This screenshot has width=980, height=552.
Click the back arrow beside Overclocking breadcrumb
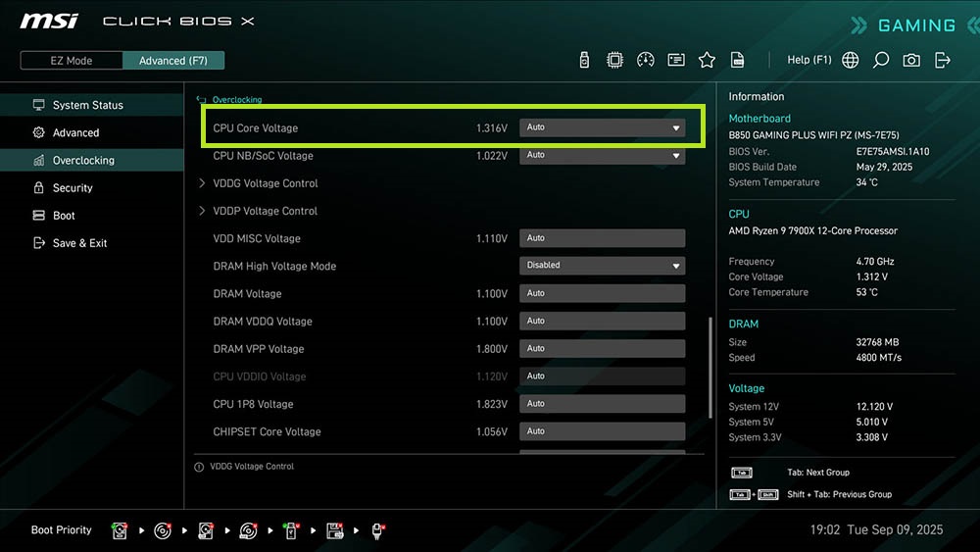coord(201,99)
